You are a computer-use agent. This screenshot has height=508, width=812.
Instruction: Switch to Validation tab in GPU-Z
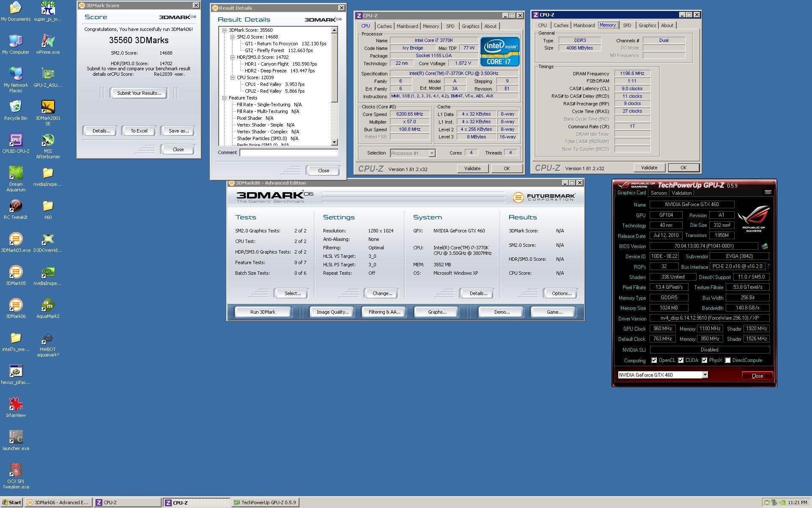click(x=681, y=193)
